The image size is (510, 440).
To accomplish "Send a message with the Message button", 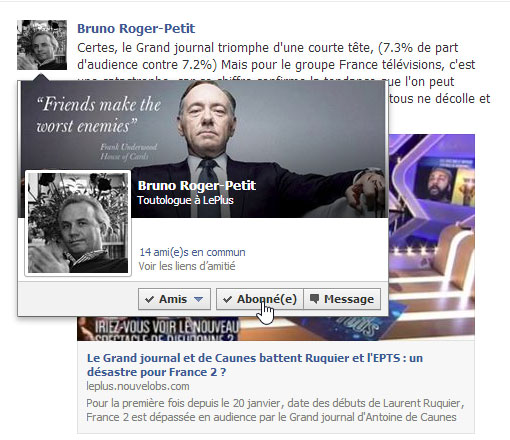I will click(x=342, y=299).
